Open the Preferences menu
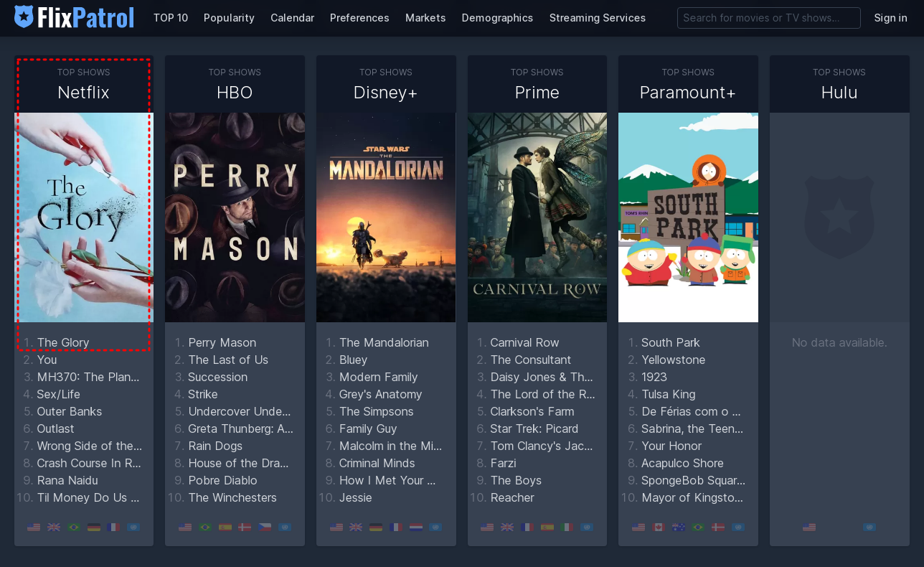This screenshot has height=567, width=924. click(x=359, y=18)
